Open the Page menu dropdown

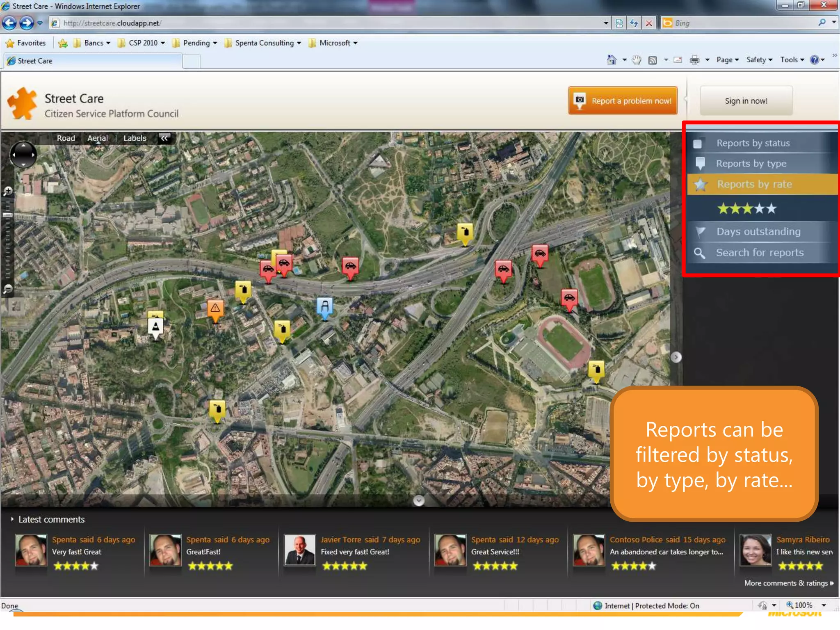728,60
